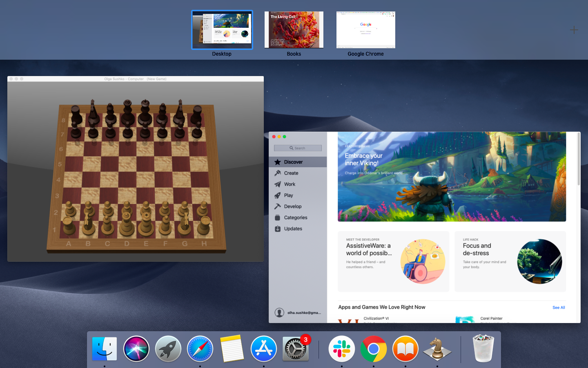Switch to the Books space thumbnail
Image resolution: width=588 pixels, height=368 pixels.
(x=294, y=30)
